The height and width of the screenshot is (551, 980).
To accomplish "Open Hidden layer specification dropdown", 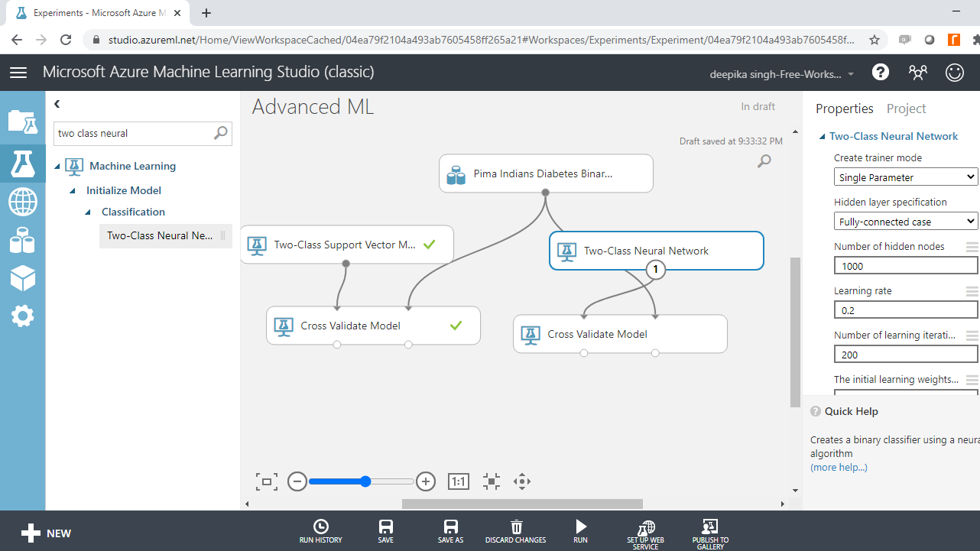I will pos(906,222).
